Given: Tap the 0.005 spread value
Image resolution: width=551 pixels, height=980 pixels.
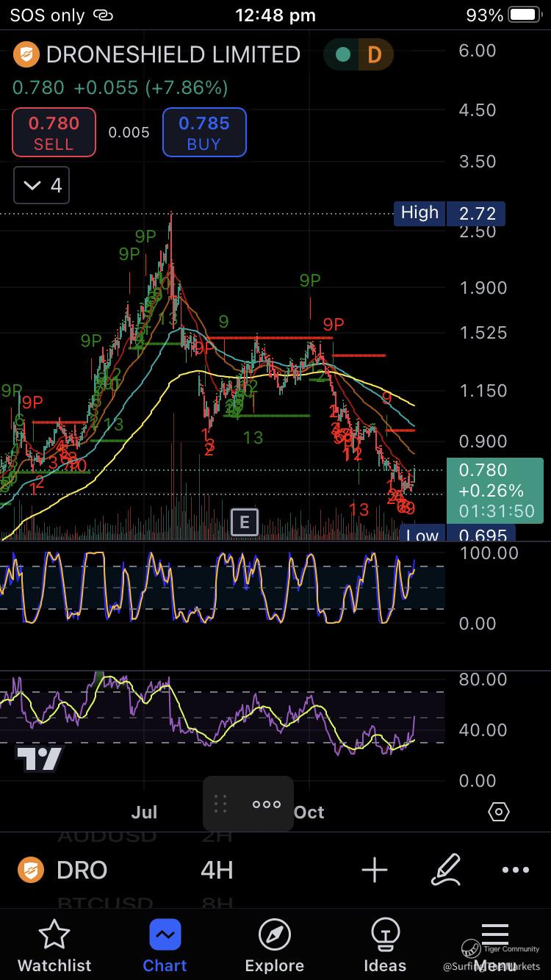Looking at the screenshot, I should coord(129,132).
